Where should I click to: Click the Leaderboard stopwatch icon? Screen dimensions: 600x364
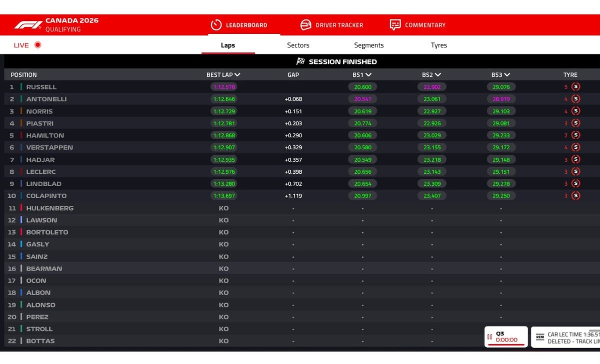click(216, 25)
